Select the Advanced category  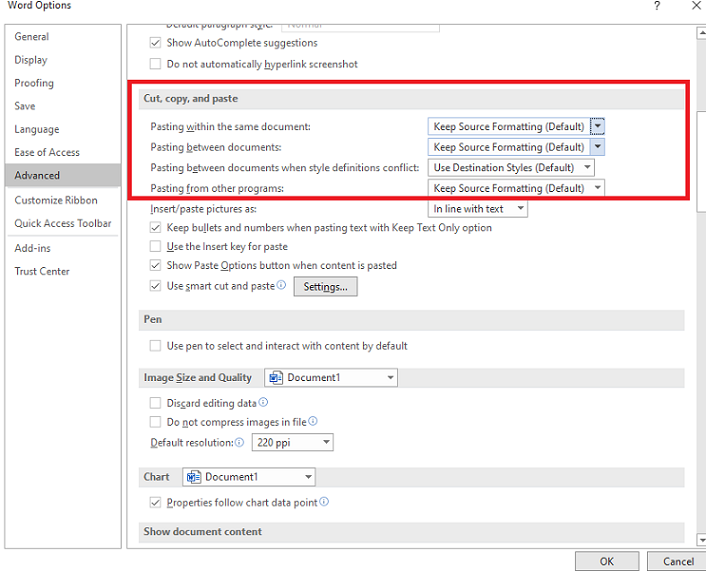63,175
